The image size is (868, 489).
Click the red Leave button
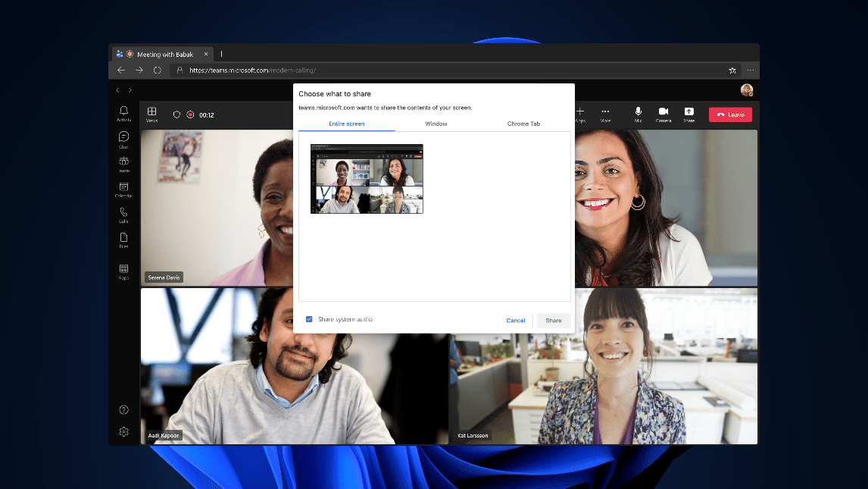(x=729, y=114)
